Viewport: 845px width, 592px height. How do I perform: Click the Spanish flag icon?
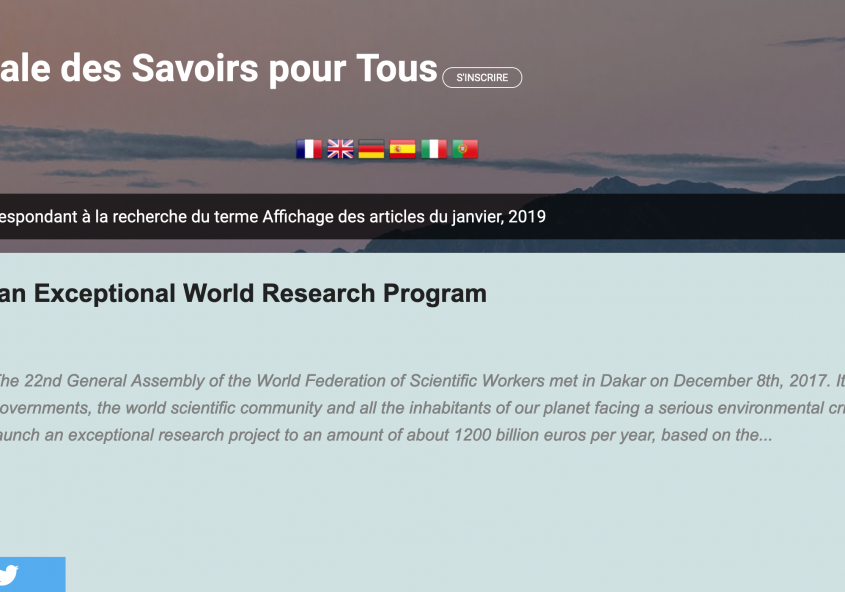(x=402, y=149)
